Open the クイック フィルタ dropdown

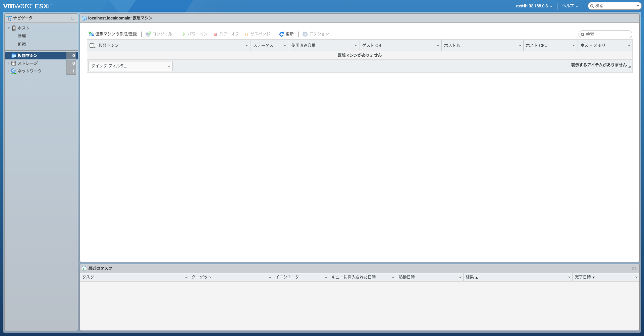(130, 66)
